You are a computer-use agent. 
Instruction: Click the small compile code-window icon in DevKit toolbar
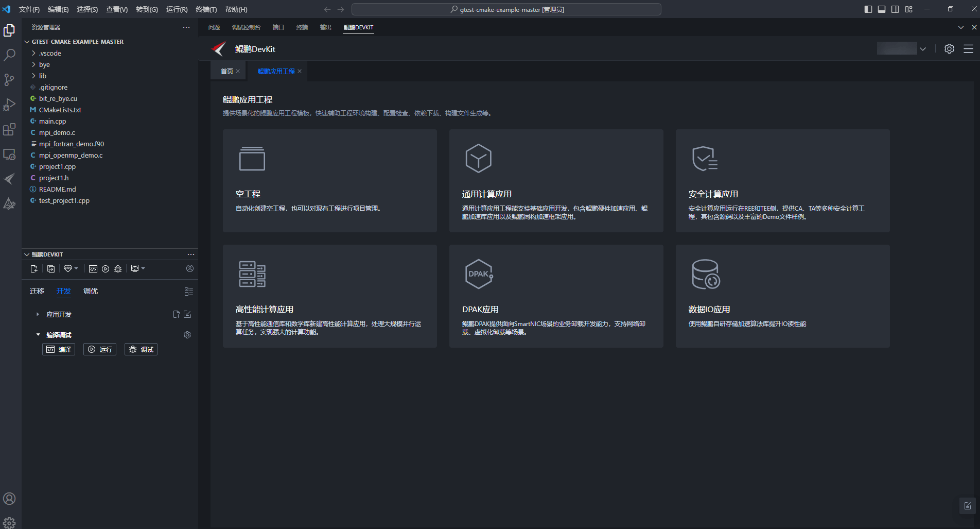93,269
